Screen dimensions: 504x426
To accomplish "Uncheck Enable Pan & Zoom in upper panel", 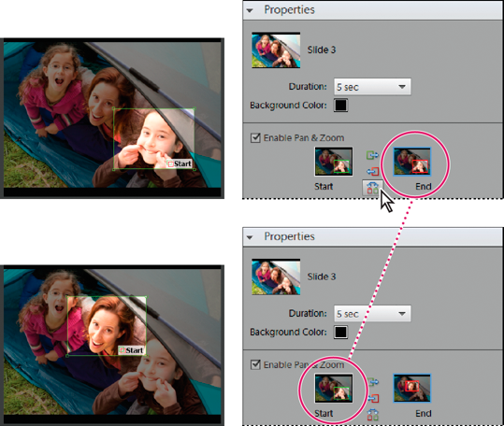I will (255, 138).
